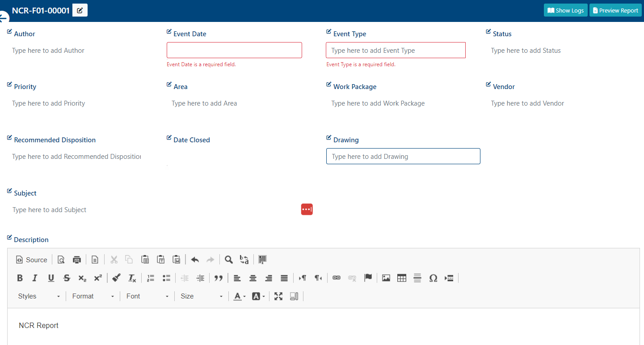
Task: Focus the Drawing input field
Action: (403, 156)
